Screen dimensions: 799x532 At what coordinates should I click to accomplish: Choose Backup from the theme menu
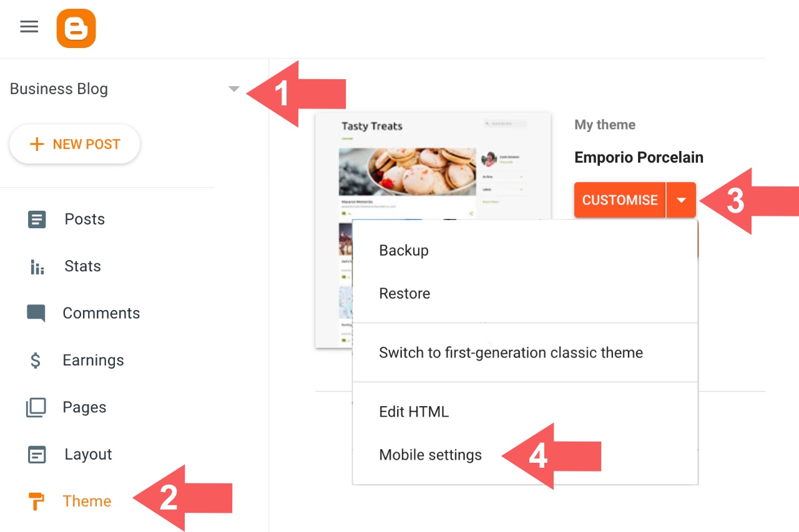coord(404,251)
